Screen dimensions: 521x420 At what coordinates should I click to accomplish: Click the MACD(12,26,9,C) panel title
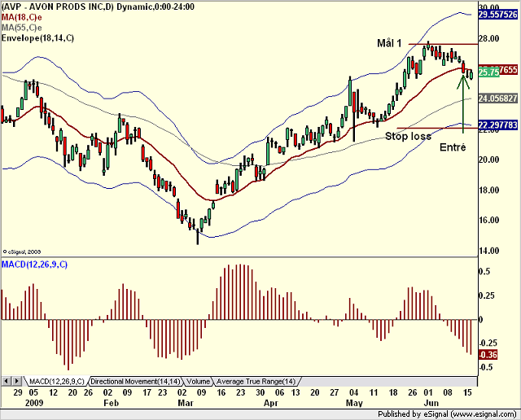point(34,265)
